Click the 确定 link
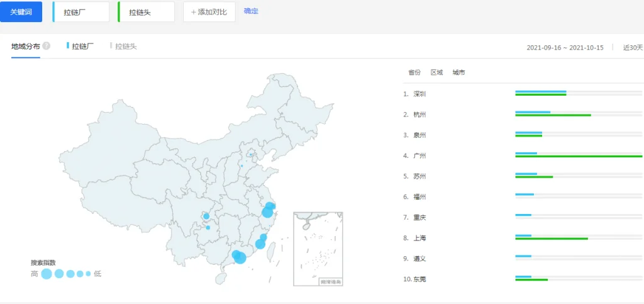The width and height of the screenshot is (644, 304). point(251,11)
